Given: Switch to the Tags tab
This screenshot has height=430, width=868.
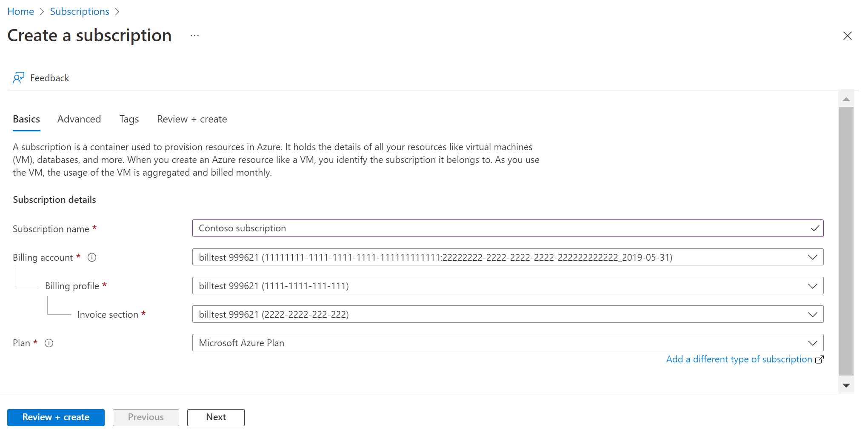Looking at the screenshot, I should point(129,119).
